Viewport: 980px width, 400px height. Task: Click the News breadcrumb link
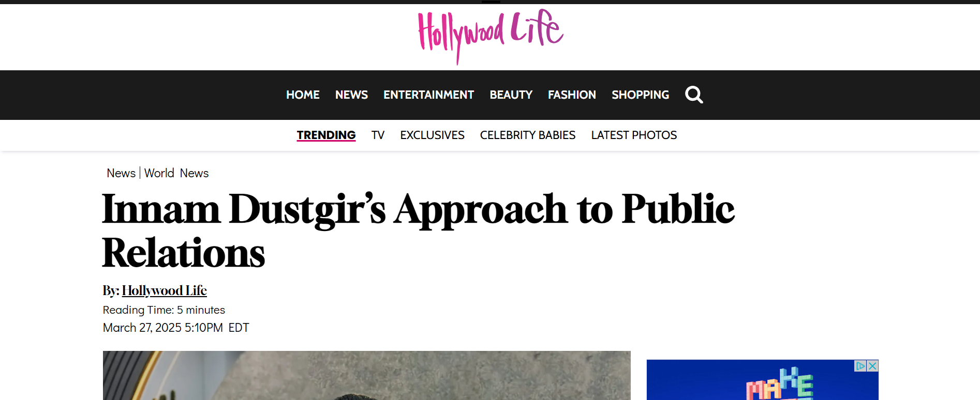click(x=121, y=173)
